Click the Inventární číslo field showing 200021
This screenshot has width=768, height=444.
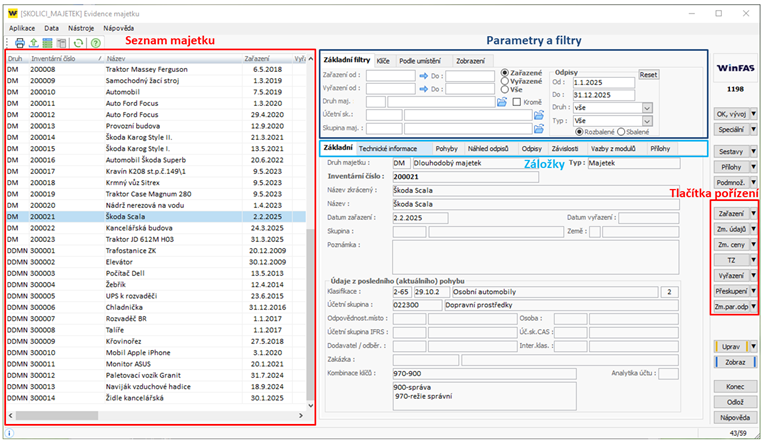(465, 176)
